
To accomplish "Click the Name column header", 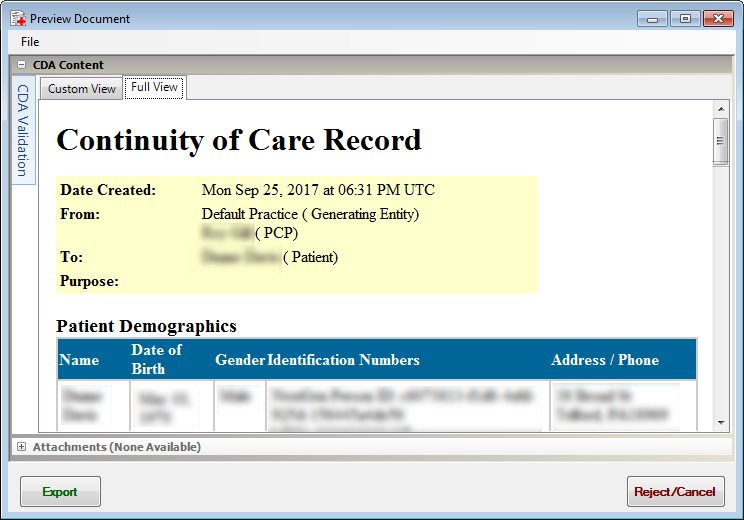I will point(79,360).
